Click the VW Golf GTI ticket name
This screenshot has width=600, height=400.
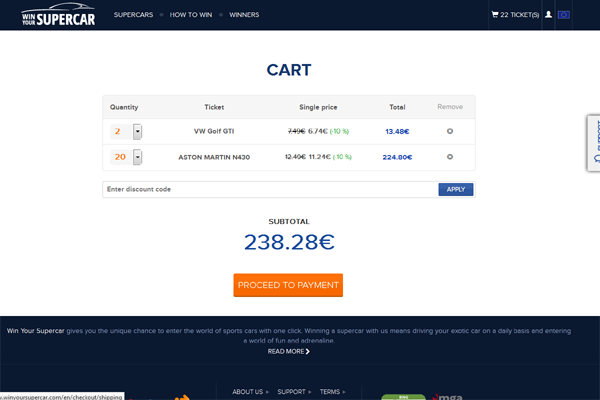(x=214, y=131)
